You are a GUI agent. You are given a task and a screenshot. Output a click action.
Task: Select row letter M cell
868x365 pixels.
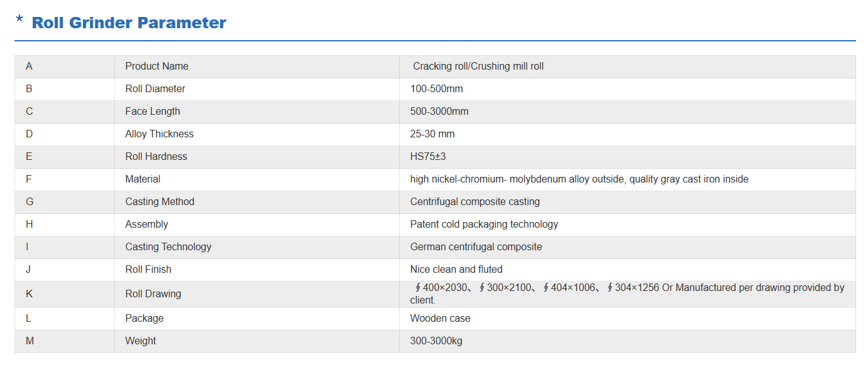click(x=29, y=341)
